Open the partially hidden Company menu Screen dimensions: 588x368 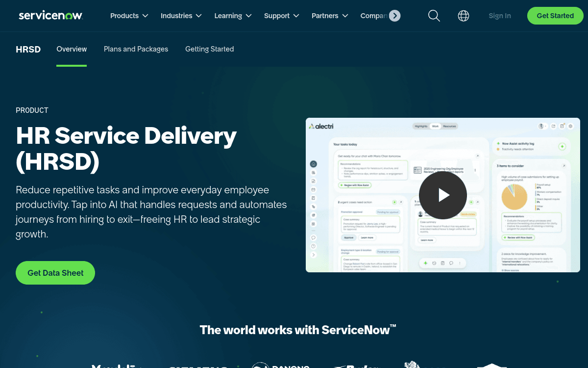pyautogui.click(x=374, y=16)
